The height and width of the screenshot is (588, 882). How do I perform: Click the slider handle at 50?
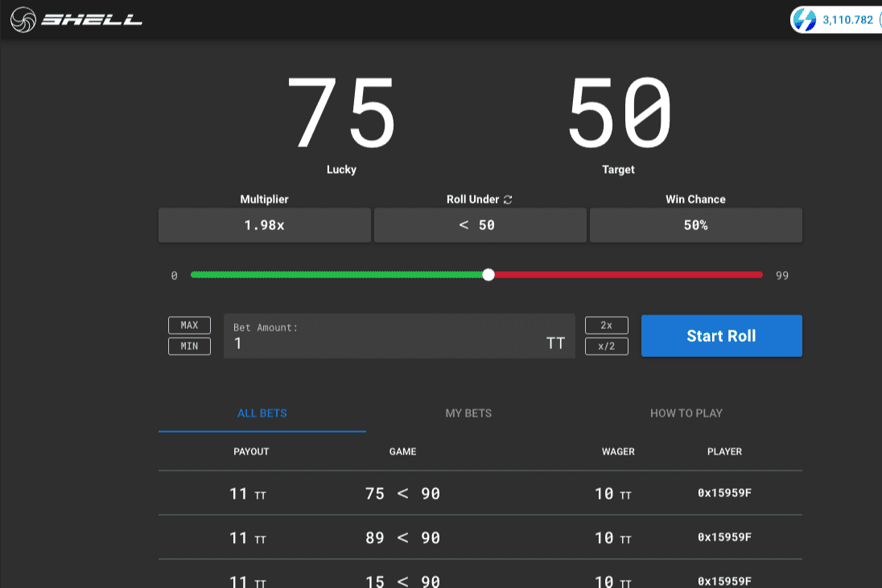(488, 275)
